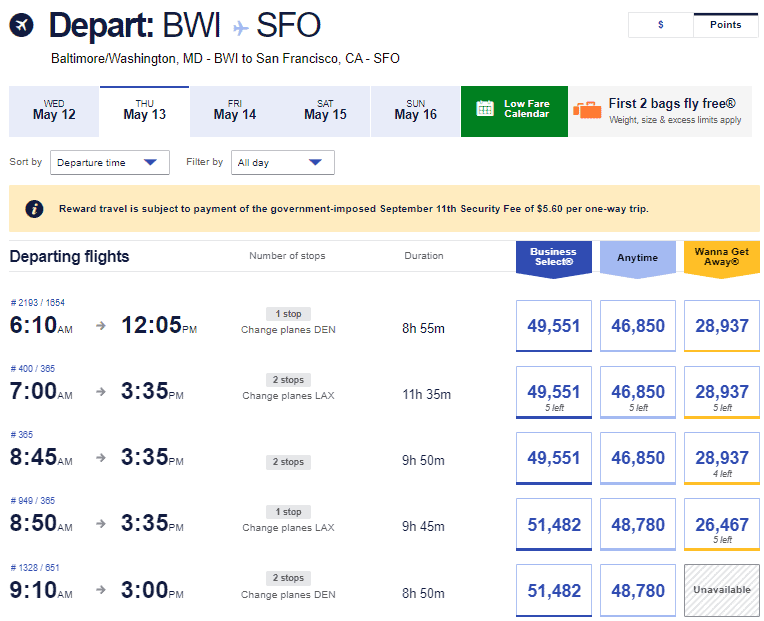Open flight number link # 2193 / 1554

pos(37,302)
